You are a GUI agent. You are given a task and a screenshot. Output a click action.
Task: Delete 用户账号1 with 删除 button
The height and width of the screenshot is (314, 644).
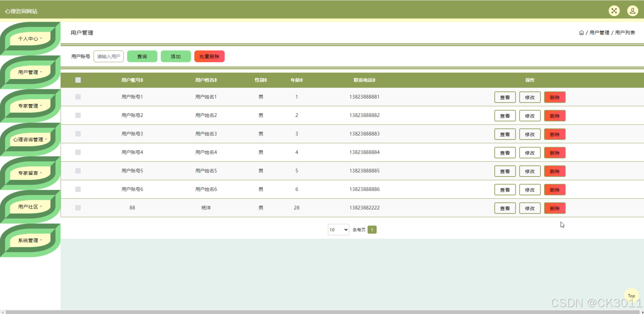[555, 97]
